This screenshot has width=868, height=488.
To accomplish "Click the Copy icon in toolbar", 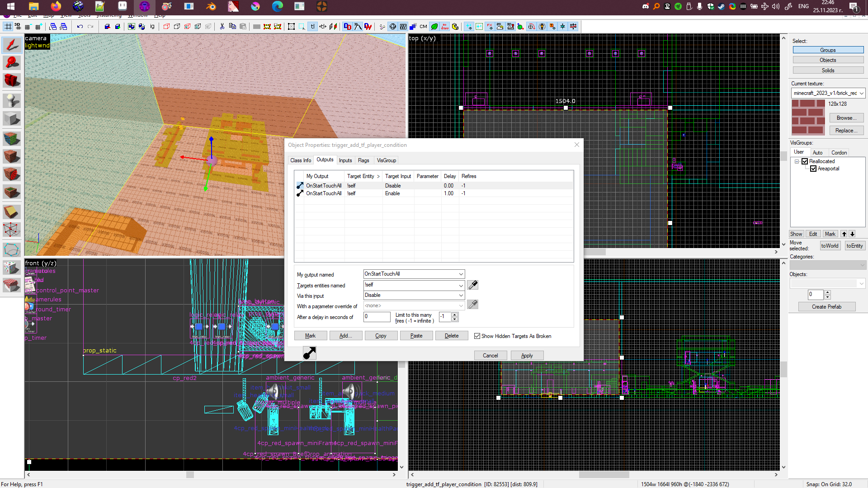I will 232,27.
